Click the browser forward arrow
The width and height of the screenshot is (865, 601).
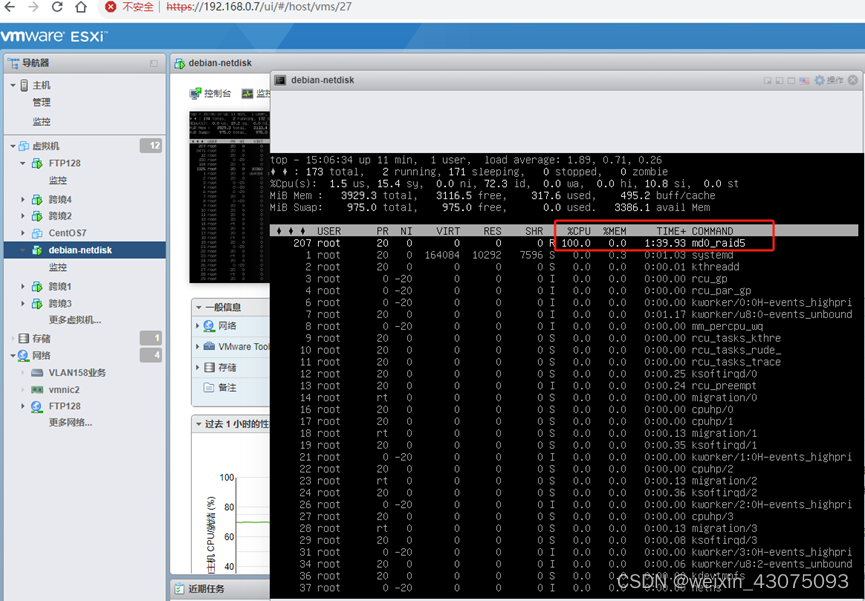pos(33,7)
